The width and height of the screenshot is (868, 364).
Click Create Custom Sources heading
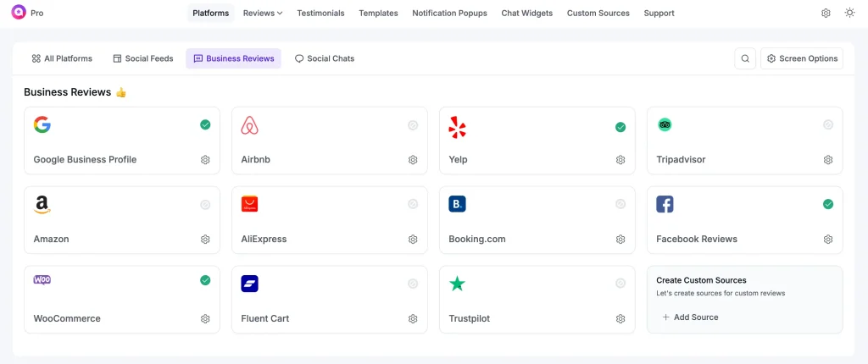coord(701,280)
